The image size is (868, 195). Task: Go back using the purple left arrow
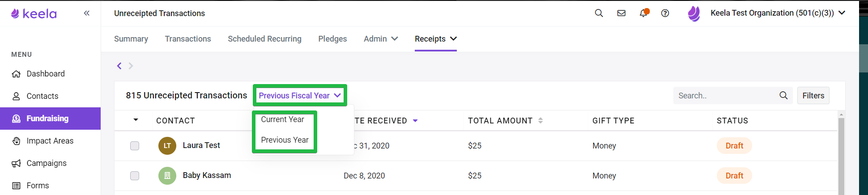coord(119,66)
